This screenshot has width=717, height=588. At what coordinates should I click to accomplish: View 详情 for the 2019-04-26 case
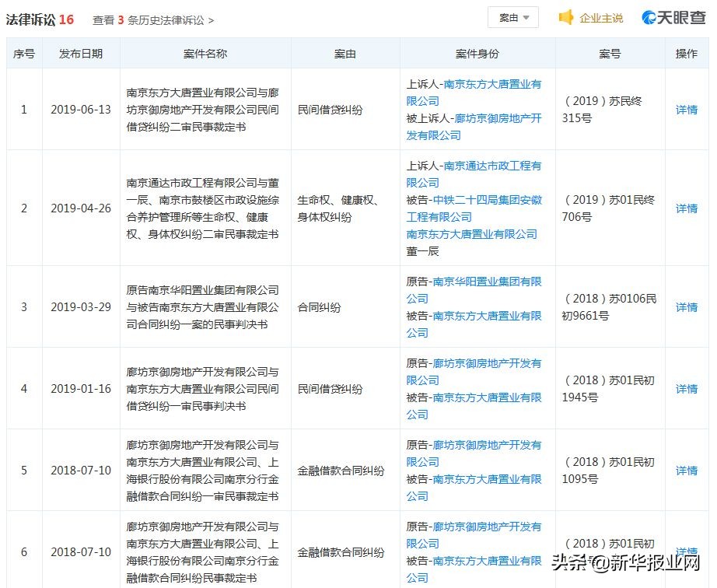point(685,208)
